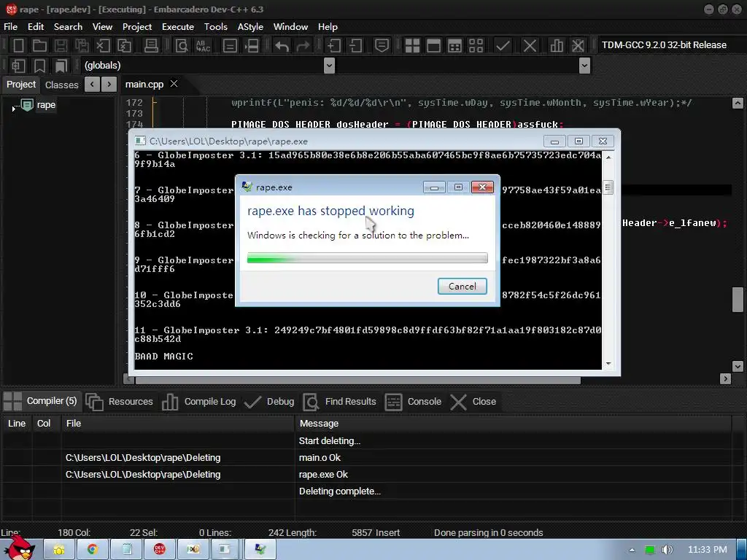Click the Print toolbar icon

[151, 46]
